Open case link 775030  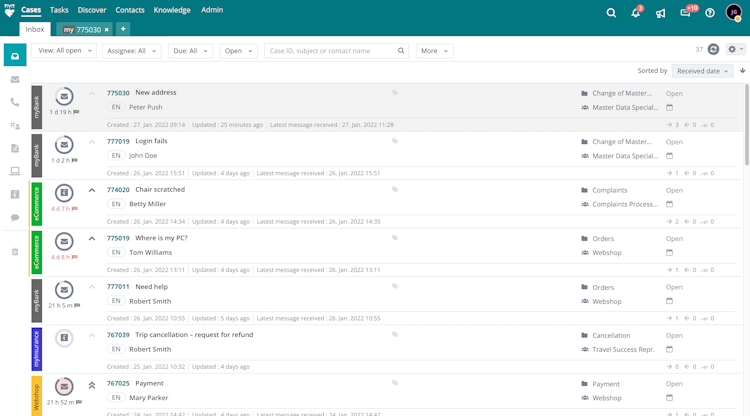[118, 93]
